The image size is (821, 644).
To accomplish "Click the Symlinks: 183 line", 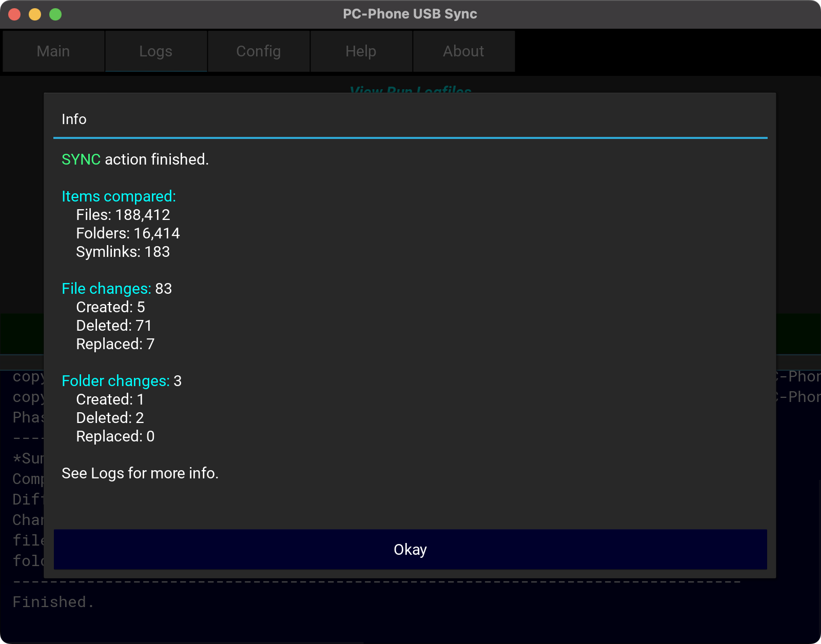I will pyautogui.click(x=123, y=252).
